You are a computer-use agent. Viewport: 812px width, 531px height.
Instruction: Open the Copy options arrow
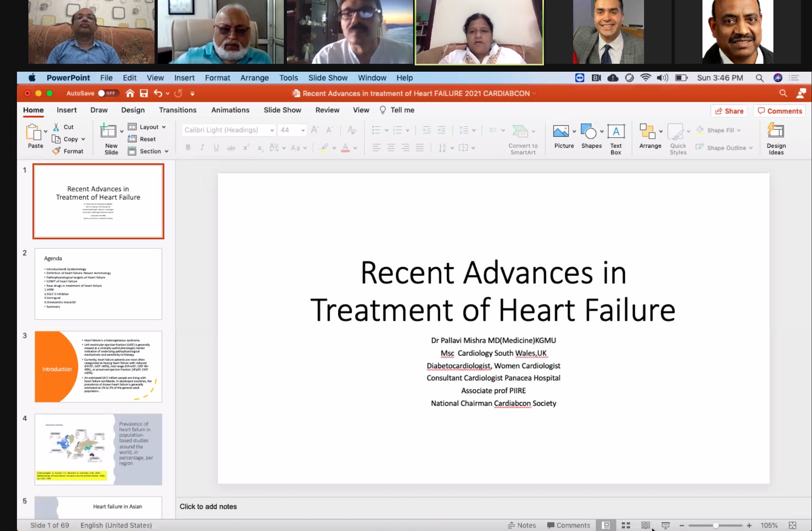click(x=83, y=139)
